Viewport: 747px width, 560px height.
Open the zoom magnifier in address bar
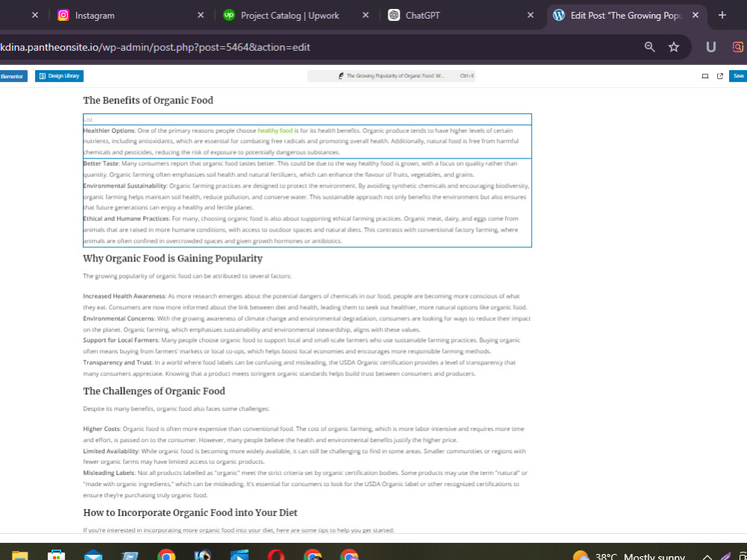(650, 46)
